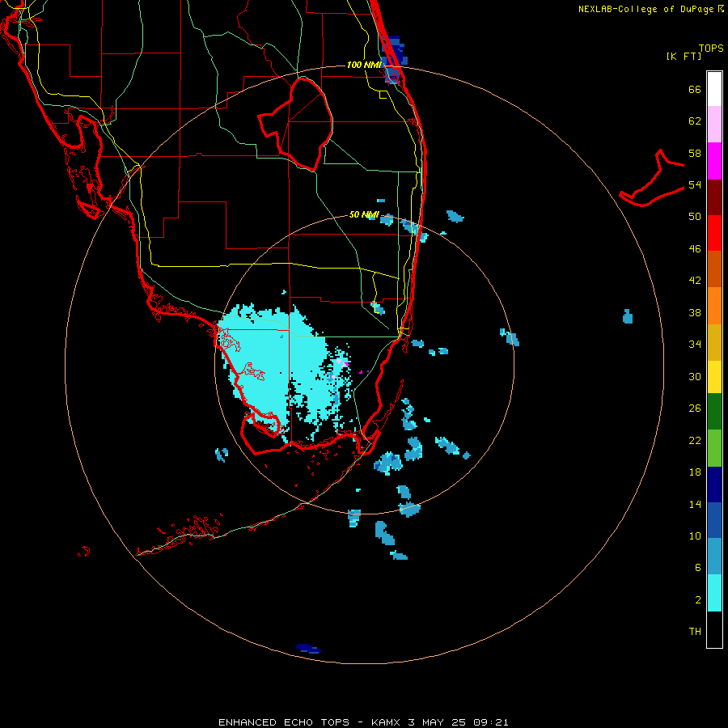
Task: Select the 54 legend value
Action: click(695, 184)
